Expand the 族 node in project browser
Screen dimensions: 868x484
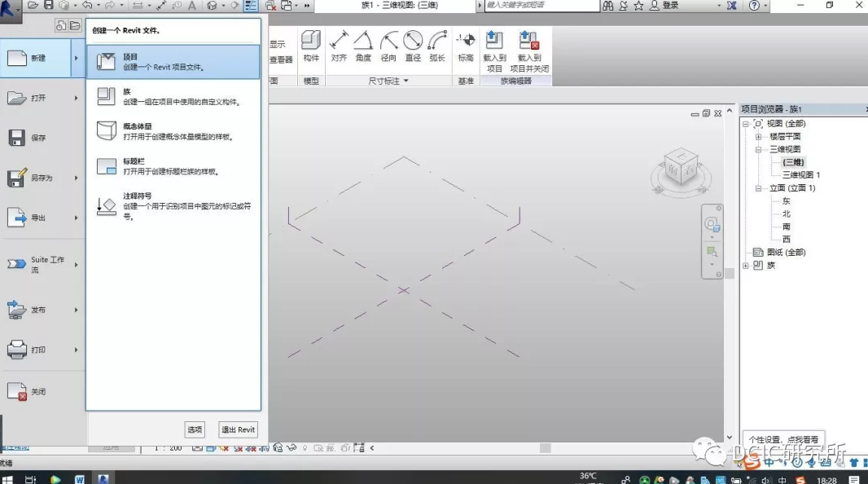747,266
